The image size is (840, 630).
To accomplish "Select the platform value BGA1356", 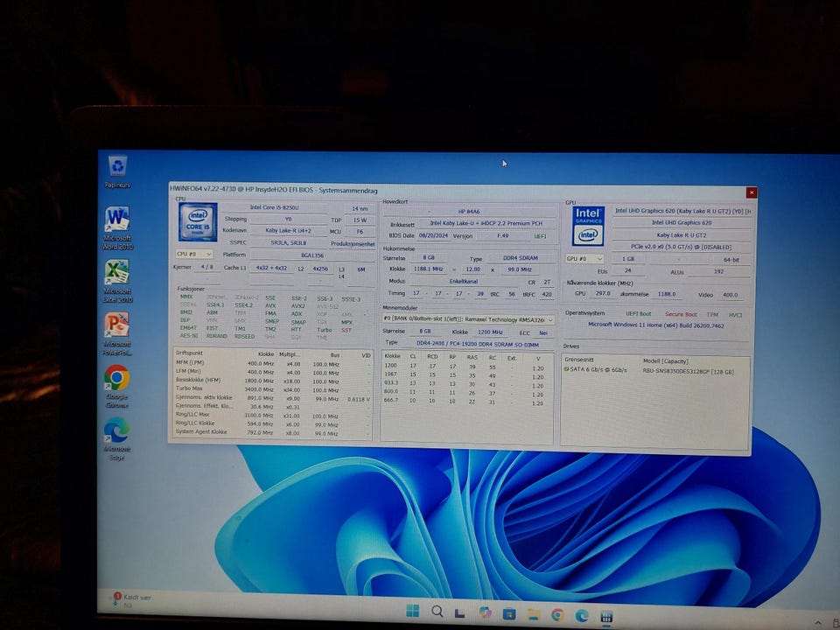I will pos(311,255).
